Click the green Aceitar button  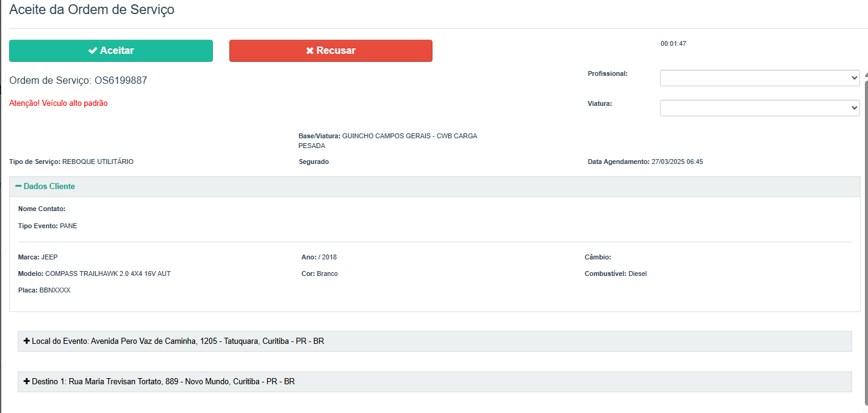point(111,51)
